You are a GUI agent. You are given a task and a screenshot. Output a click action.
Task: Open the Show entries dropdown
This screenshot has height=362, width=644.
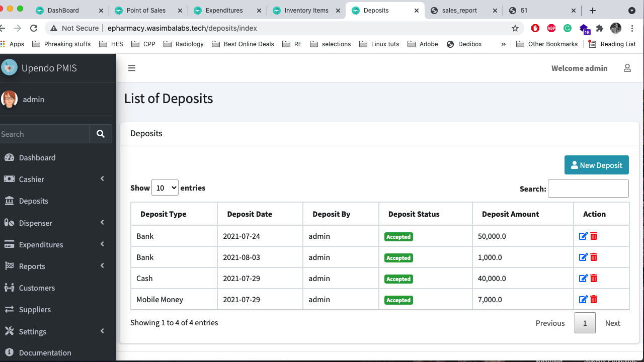[x=165, y=188]
